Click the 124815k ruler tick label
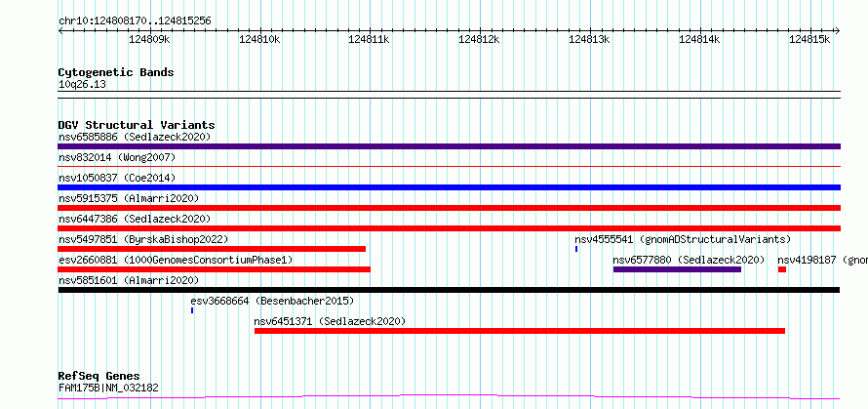 coord(809,40)
